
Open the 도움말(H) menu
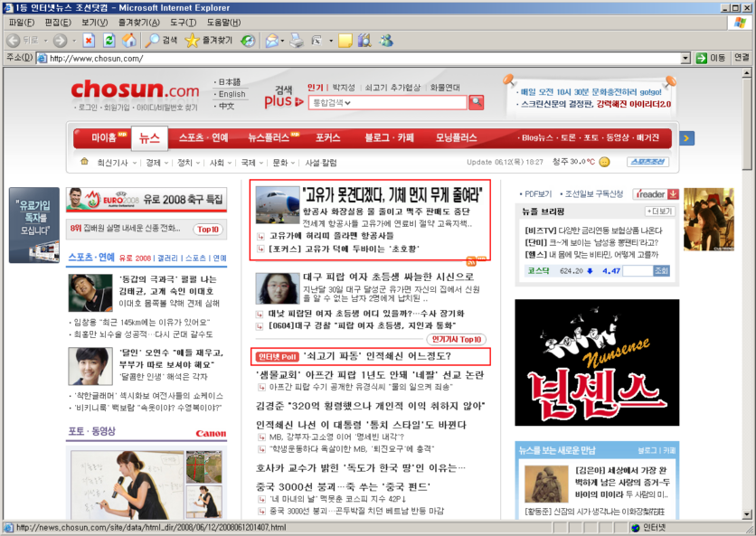223,23
